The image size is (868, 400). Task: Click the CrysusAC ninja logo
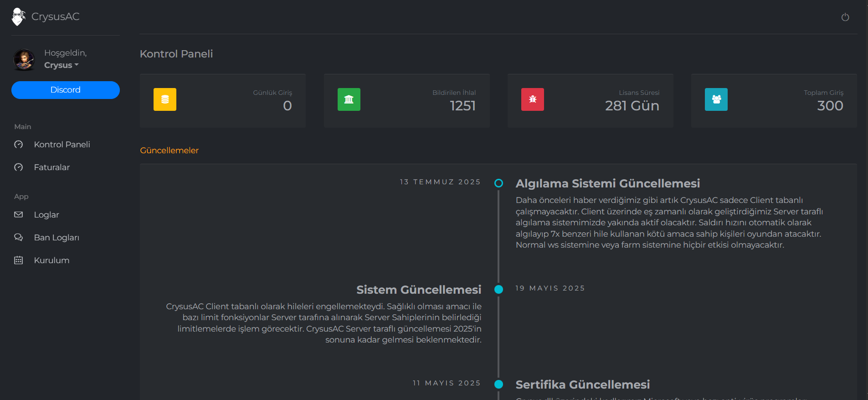tap(18, 17)
